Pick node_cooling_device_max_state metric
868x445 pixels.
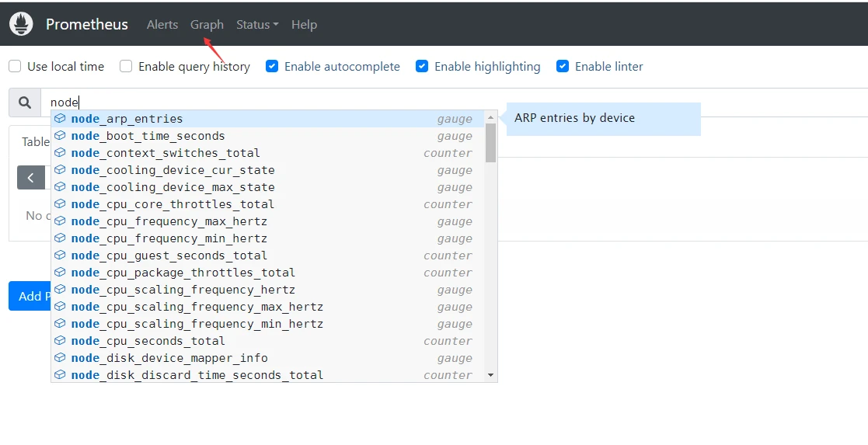coord(268,187)
